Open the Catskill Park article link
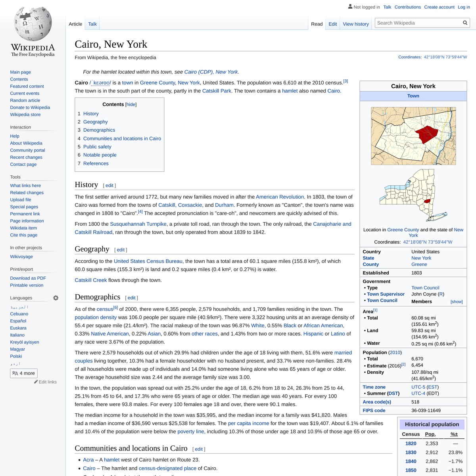Viewport: 476px width, 476px height. click(x=217, y=91)
